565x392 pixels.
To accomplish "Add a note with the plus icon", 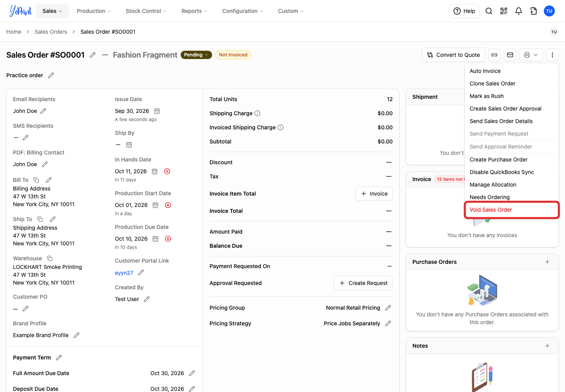I will (547, 346).
